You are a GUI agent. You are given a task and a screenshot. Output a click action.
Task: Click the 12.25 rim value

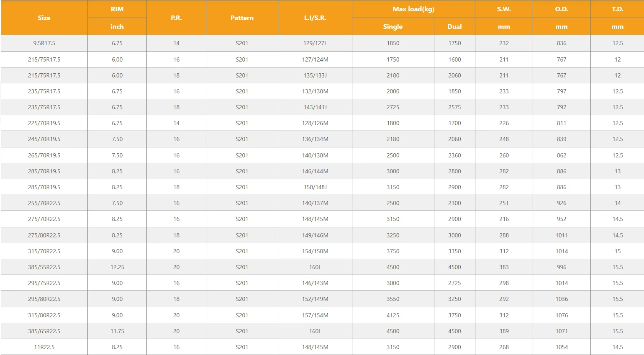click(117, 267)
